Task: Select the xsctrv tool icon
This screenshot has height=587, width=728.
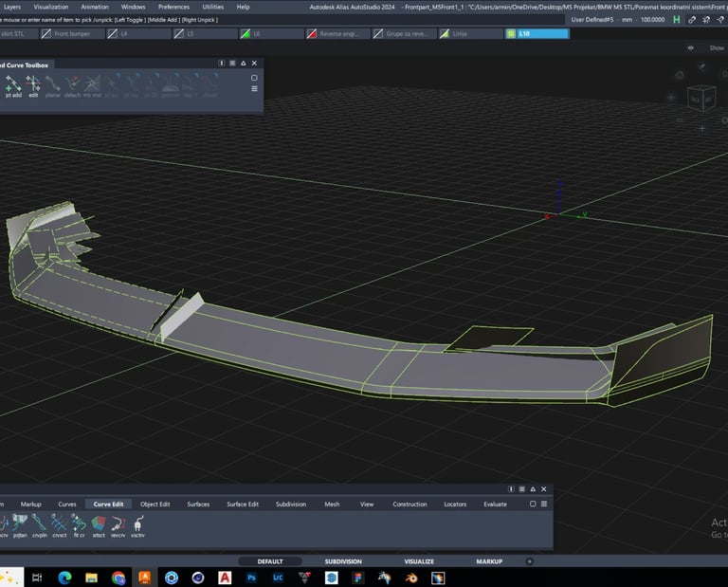Action: point(138,523)
